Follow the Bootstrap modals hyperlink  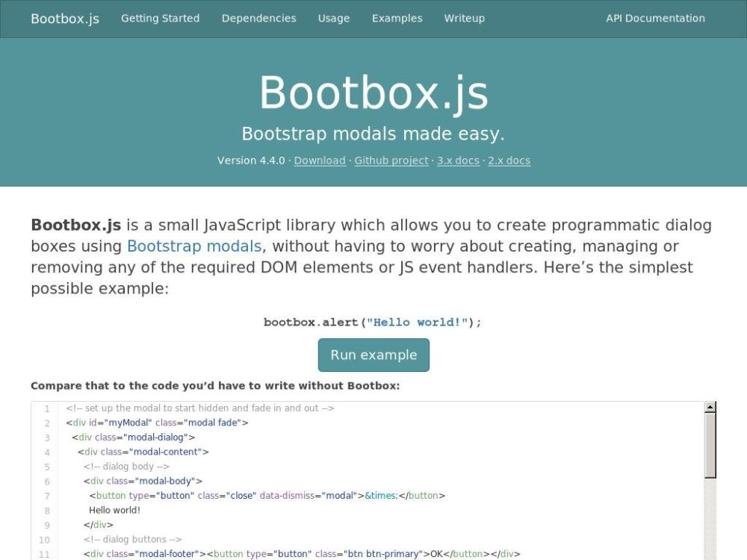tap(194, 246)
